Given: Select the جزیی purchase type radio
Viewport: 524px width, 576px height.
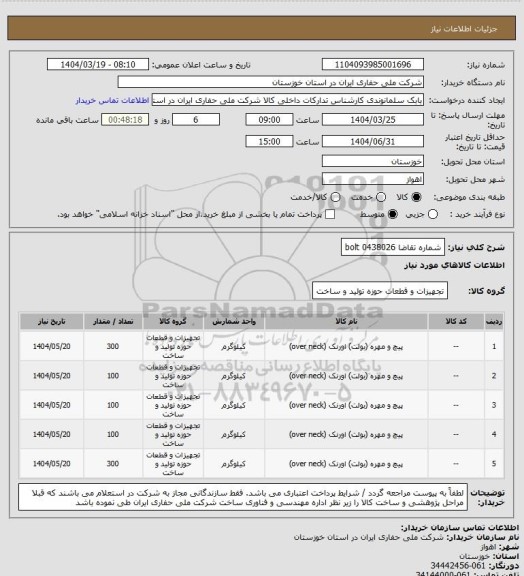Looking at the screenshot, I should click(x=433, y=214).
